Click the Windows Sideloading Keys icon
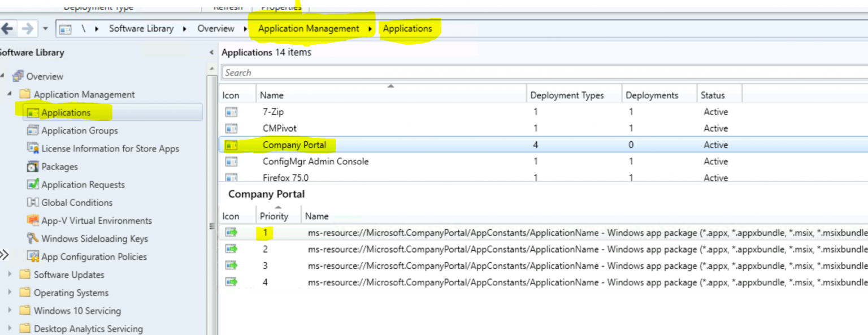868x335 pixels. coord(33,238)
